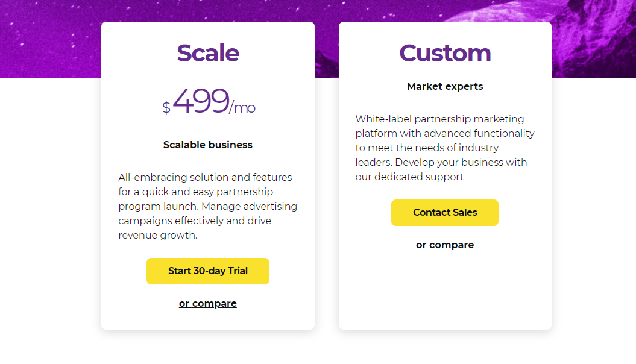
Task: Click the white page area below the cards
Action: click(318, 348)
